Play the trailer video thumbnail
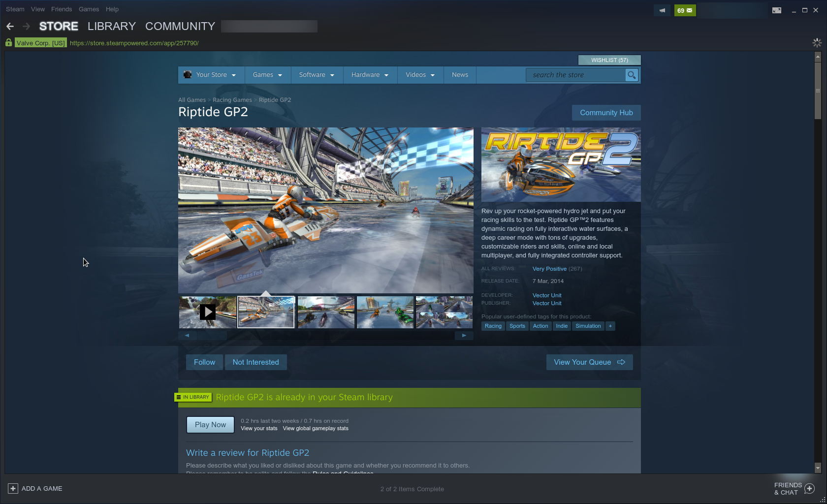The width and height of the screenshot is (827, 504). tap(208, 312)
